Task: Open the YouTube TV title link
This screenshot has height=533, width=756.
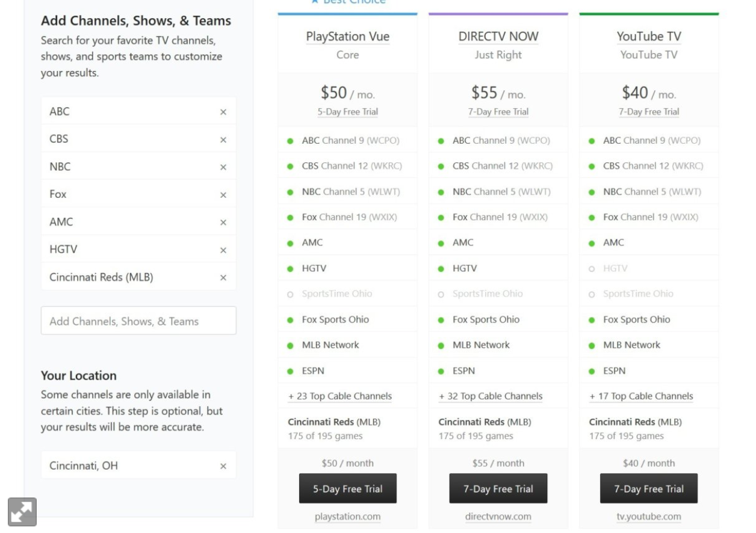Action: (649, 36)
